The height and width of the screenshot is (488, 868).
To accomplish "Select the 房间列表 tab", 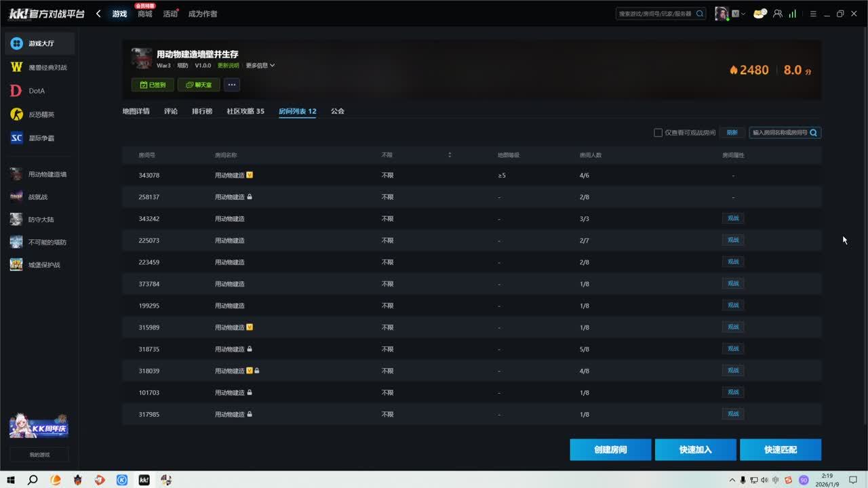I will pos(298,111).
